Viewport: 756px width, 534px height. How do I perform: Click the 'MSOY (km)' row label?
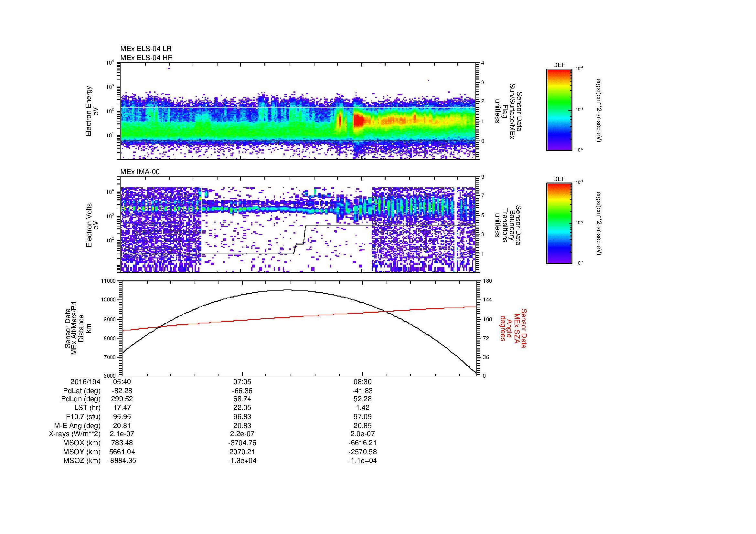(82, 452)
